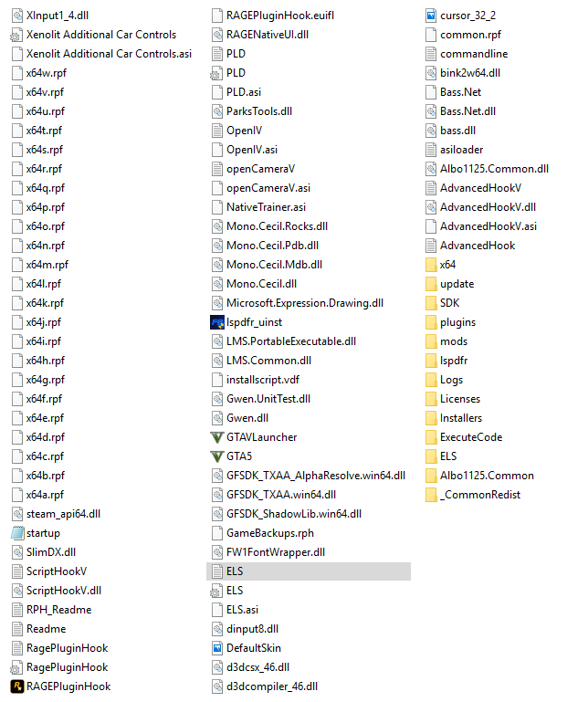Image resolution: width=588 pixels, height=702 pixels.
Task: Select the file name "AdvancedHookV.asi"
Action: click(488, 226)
